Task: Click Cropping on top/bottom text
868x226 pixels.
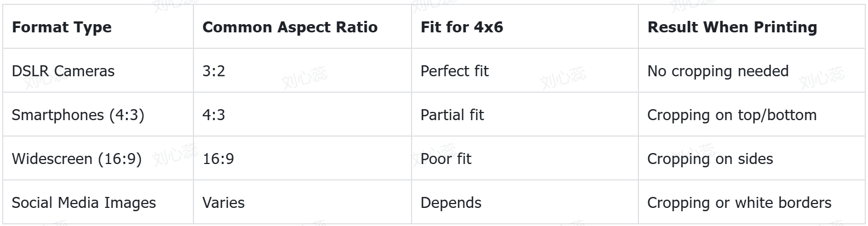Action: click(732, 115)
